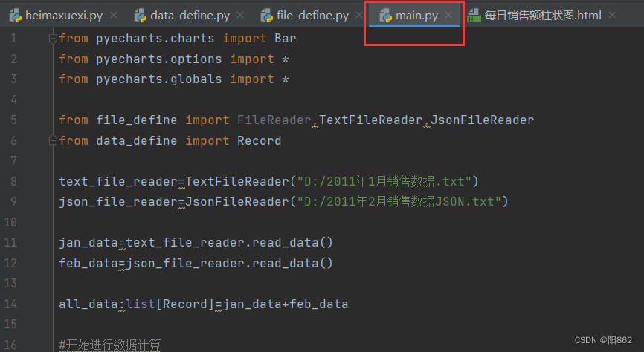Click read_data() call on line 11

[292, 242]
